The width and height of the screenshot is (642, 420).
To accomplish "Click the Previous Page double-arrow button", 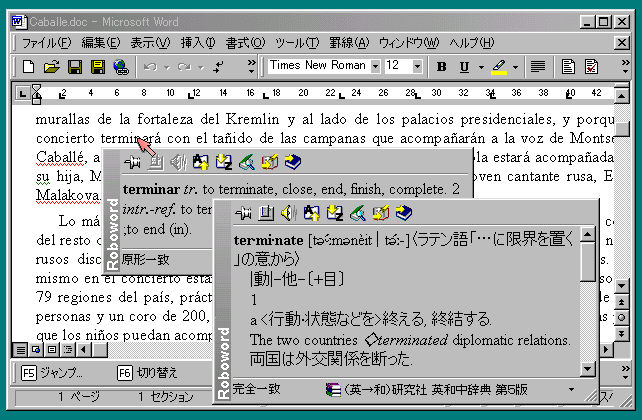I will point(622,302).
